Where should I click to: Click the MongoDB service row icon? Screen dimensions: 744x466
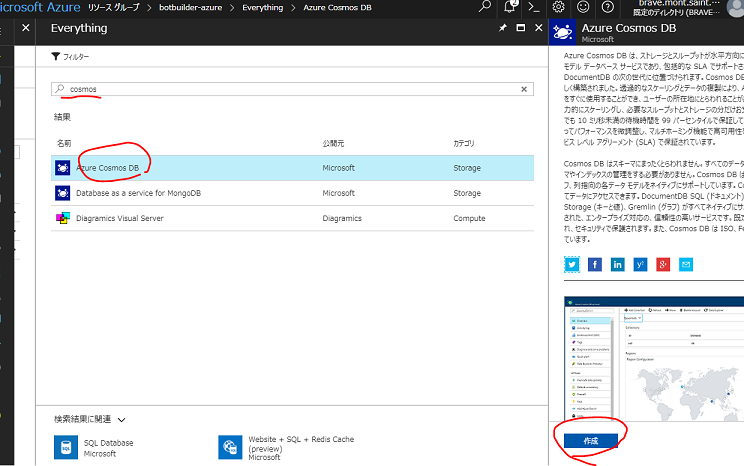click(x=63, y=193)
